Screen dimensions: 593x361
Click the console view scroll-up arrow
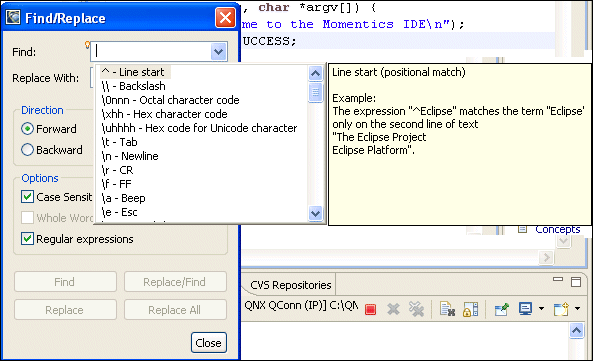[576, 331]
